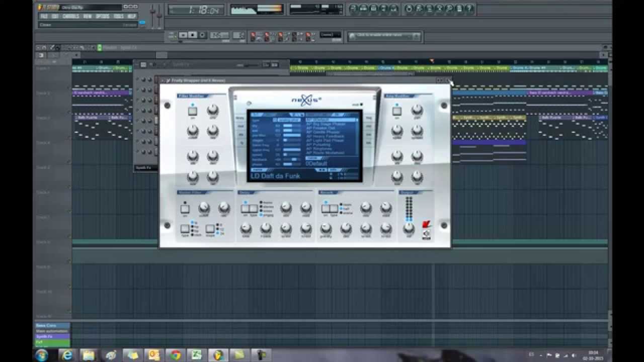Click the transport Stop button
This screenshot has width=644, height=362.
pos(193,35)
